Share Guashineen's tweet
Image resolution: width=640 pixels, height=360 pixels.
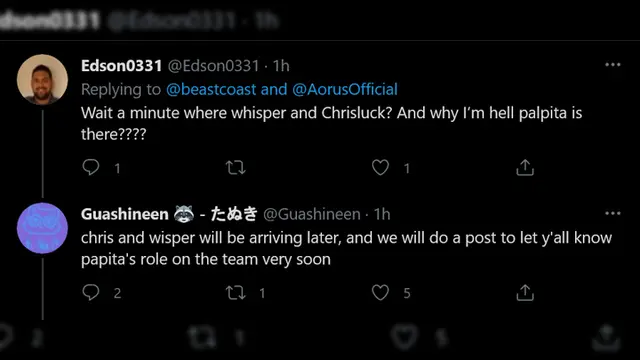tap(525, 292)
